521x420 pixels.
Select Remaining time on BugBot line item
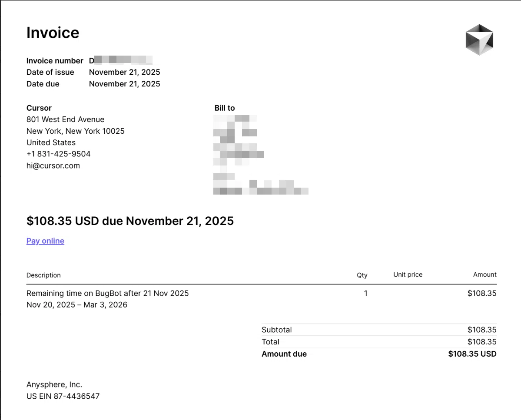tap(107, 294)
